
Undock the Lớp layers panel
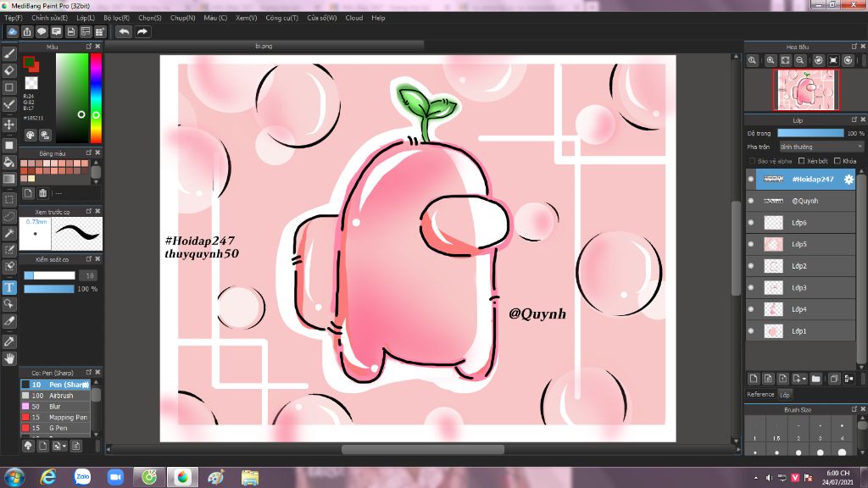[x=854, y=120]
